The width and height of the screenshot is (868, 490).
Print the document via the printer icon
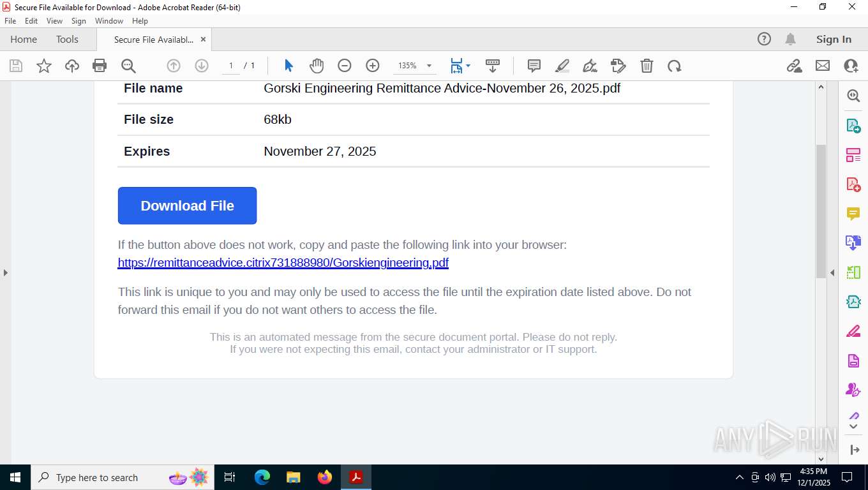(100, 66)
